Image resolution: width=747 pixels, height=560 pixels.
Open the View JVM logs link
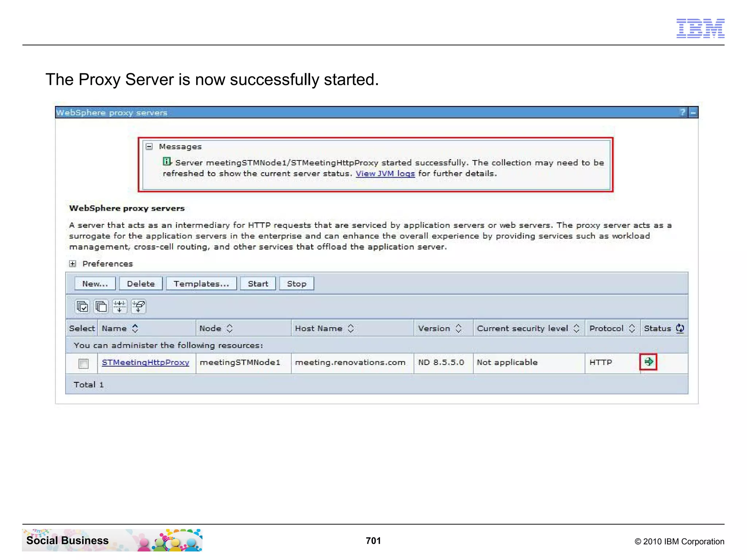[385, 174]
